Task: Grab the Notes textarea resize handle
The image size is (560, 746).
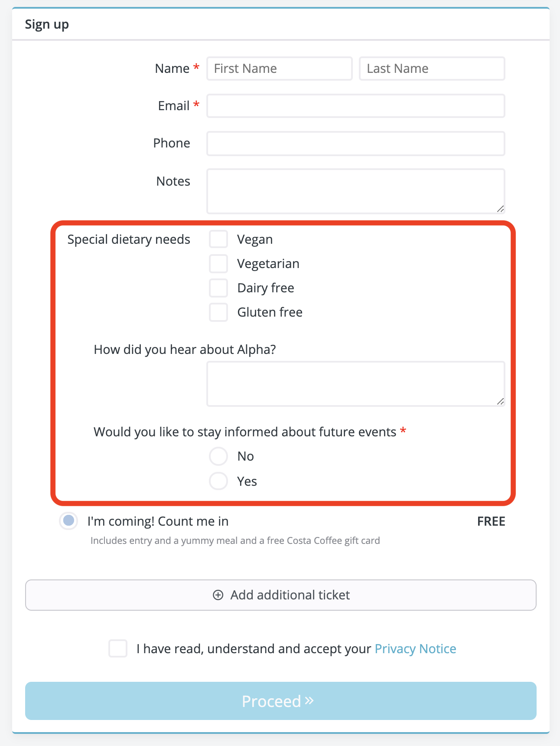Action: point(500,209)
